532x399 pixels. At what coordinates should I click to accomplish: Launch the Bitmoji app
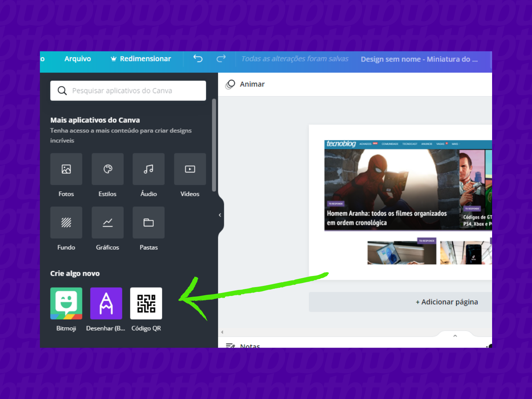pyautogui.click(x=66, y=303)
